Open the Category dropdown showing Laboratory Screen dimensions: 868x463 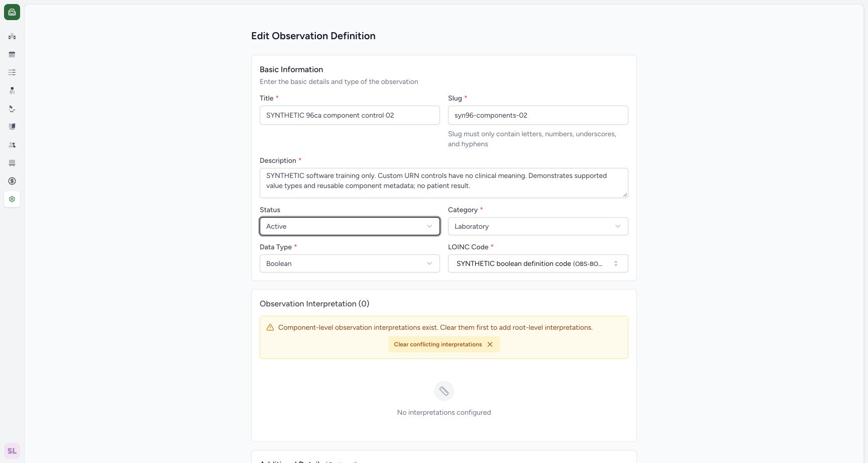(x=538, y=226)
